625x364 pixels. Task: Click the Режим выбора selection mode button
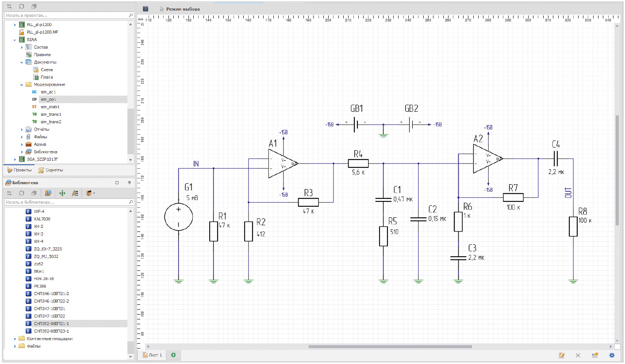(x=179, y=9)
